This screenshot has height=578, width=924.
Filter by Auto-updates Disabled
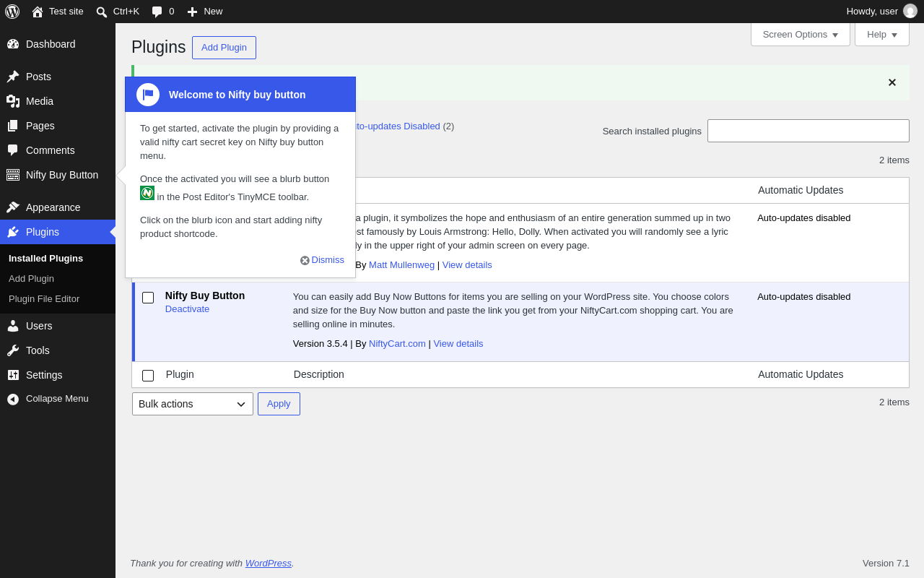click(398, 126)
